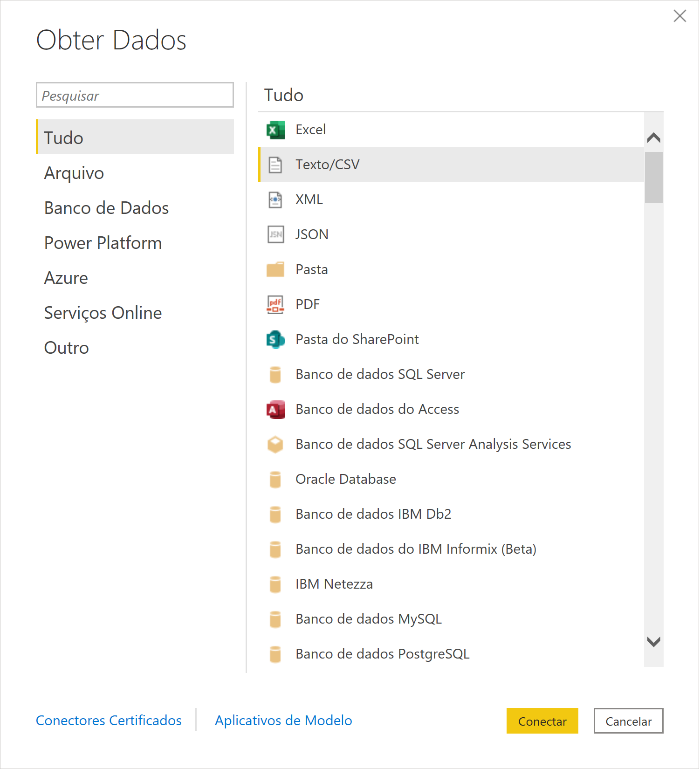Close the Obter Dados dialog
Screen dimensions: 700x769
point(680,16)
